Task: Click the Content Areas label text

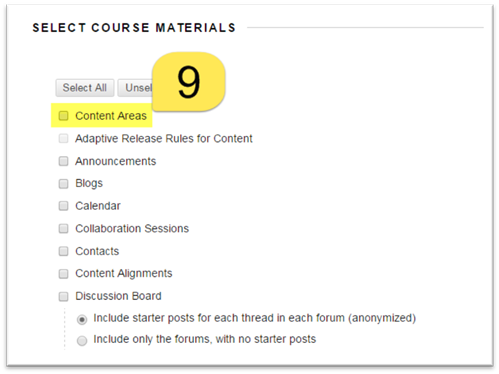Action: point(111,116)
